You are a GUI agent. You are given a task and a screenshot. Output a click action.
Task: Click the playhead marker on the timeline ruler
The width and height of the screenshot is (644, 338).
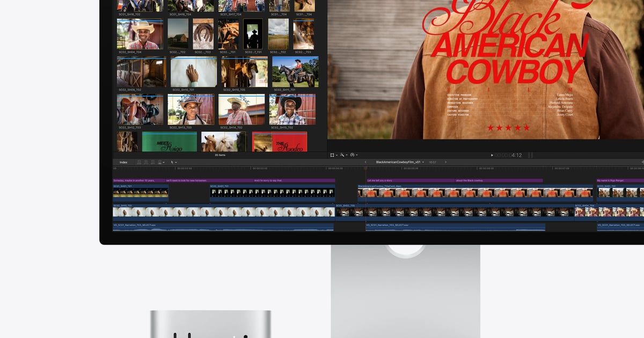click(x=366, y=168)
